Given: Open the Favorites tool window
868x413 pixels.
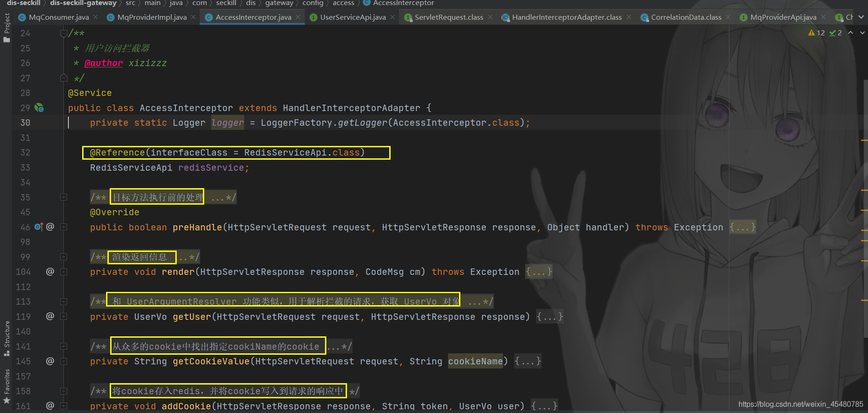Looking at the screenshot, I should click(6, 386).
